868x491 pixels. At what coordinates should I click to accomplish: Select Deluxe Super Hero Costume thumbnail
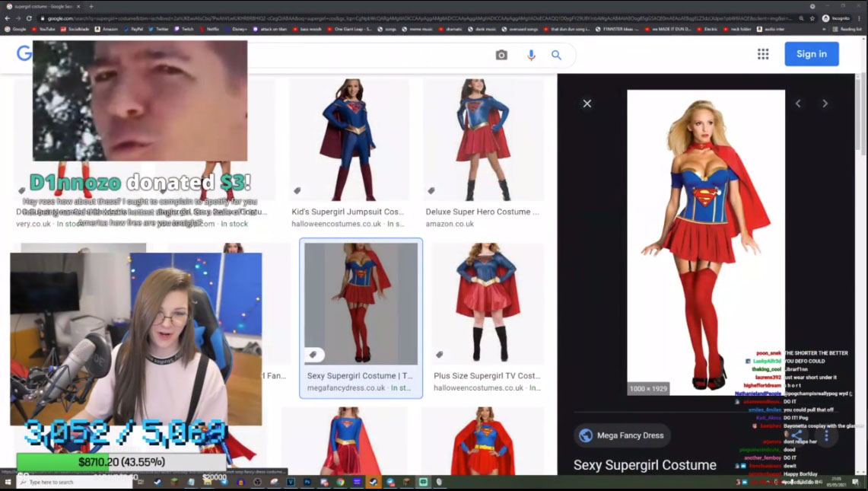tap(483, 139)
